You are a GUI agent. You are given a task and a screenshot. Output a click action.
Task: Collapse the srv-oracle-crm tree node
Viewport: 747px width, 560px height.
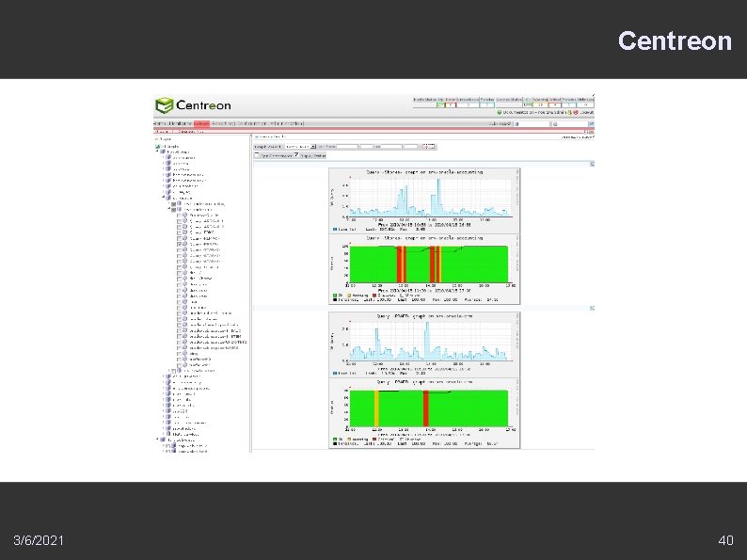169,208
